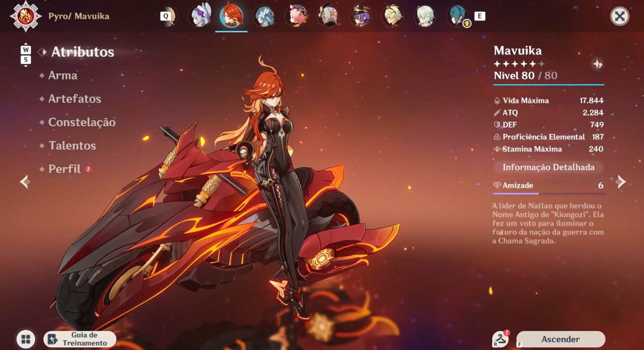Click the Ascender button

pos(560,339)
